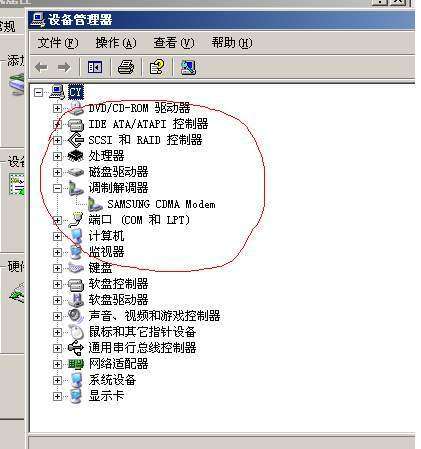
Task: Click the 通用串行总线控制器 USB icon
Action: [x=76, y=348]
